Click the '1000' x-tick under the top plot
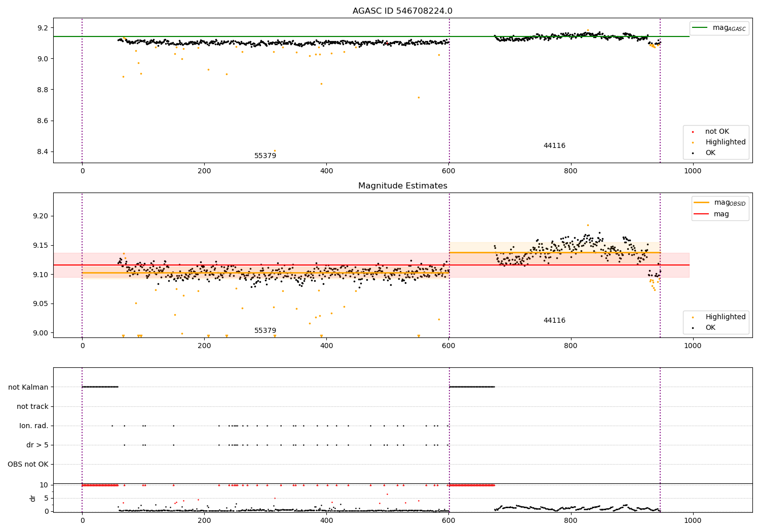This screenshot has height=532, width=760. (693, 171)
